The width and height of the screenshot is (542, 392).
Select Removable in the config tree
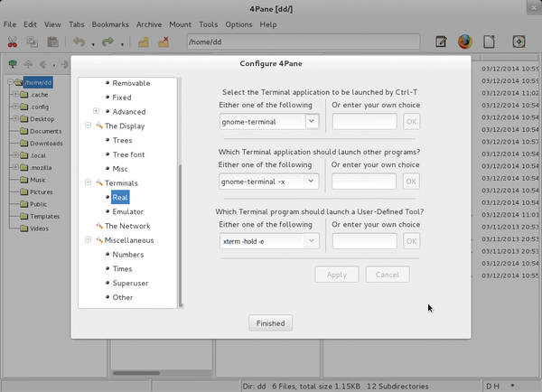click(x=131, y=83)
